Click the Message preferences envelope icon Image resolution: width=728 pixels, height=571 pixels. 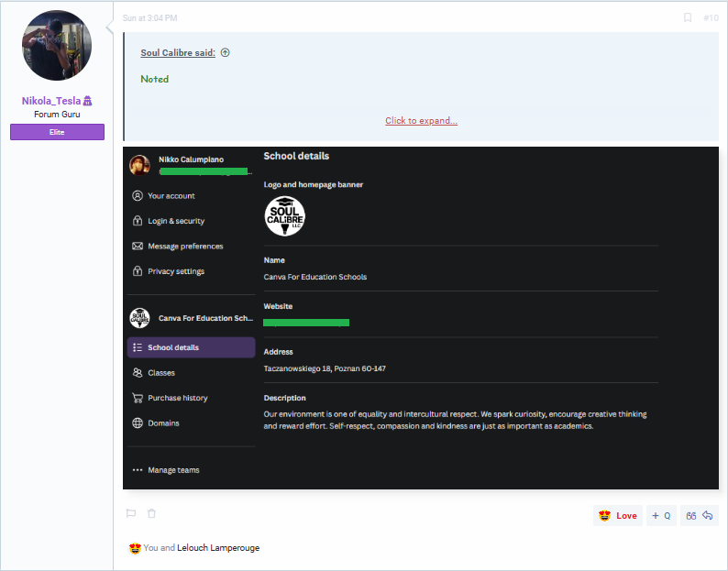[x=138, y=246]
